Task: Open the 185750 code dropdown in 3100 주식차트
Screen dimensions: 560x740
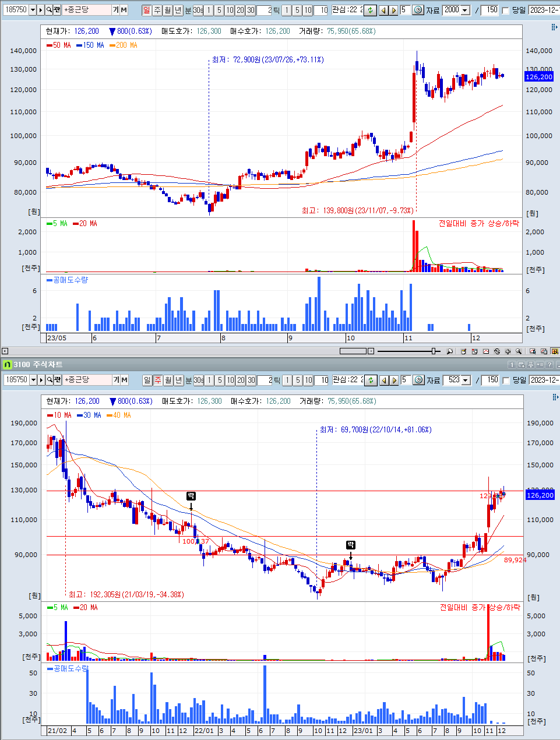Action: click(33, 380)
